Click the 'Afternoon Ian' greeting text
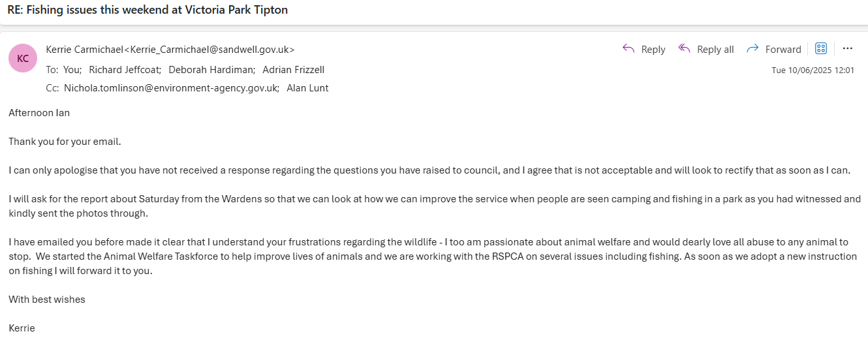868x340 pixels. 39,113
